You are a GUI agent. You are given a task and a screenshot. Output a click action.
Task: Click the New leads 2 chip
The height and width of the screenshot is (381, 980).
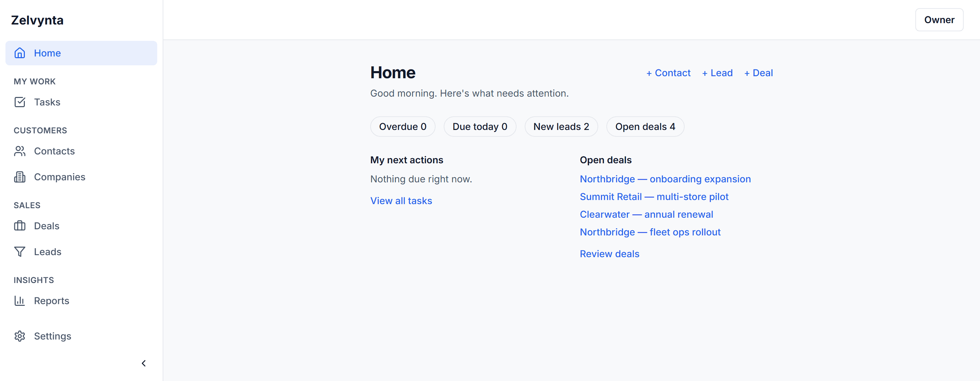[561, 127]
